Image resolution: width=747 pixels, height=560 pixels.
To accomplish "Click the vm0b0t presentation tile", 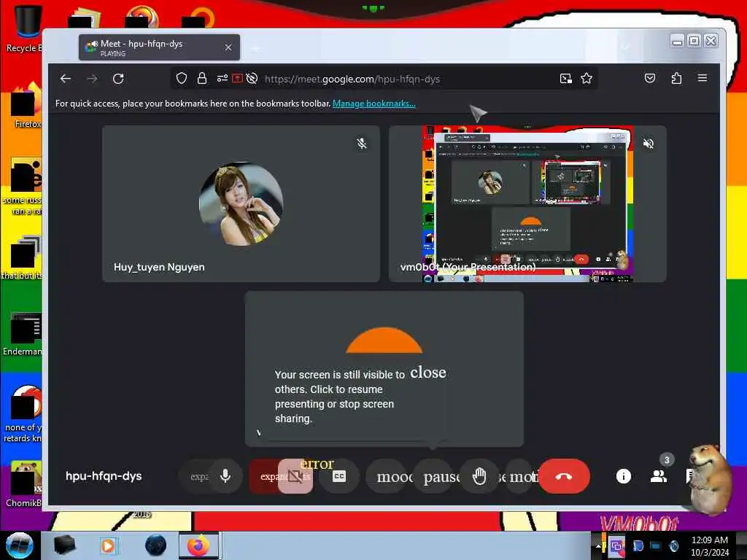I will 528,204.
